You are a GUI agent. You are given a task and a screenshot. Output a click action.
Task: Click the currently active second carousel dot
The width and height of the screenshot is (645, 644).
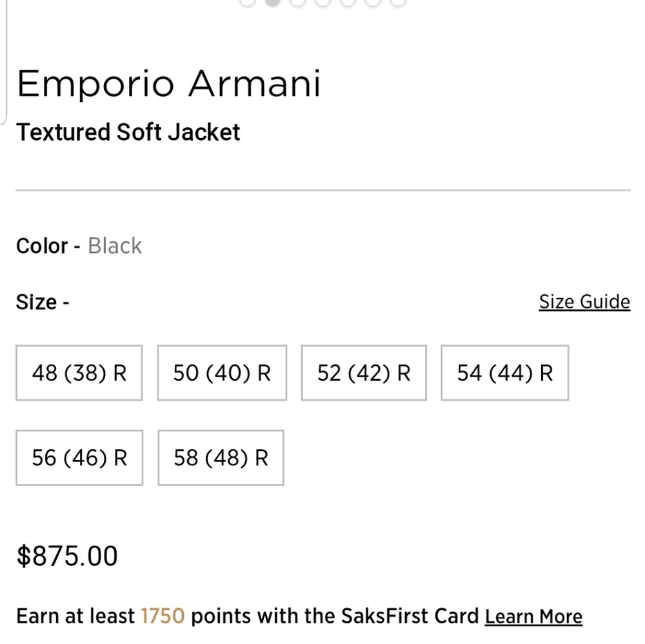tap(272, 2)
